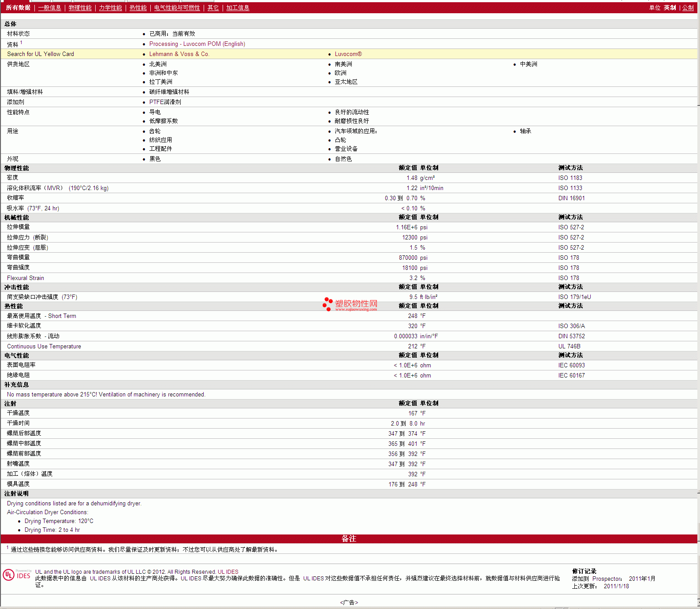Select the 电气性能与可燃性 tab
The image size is (700, 609).
(x=177, y=8)
